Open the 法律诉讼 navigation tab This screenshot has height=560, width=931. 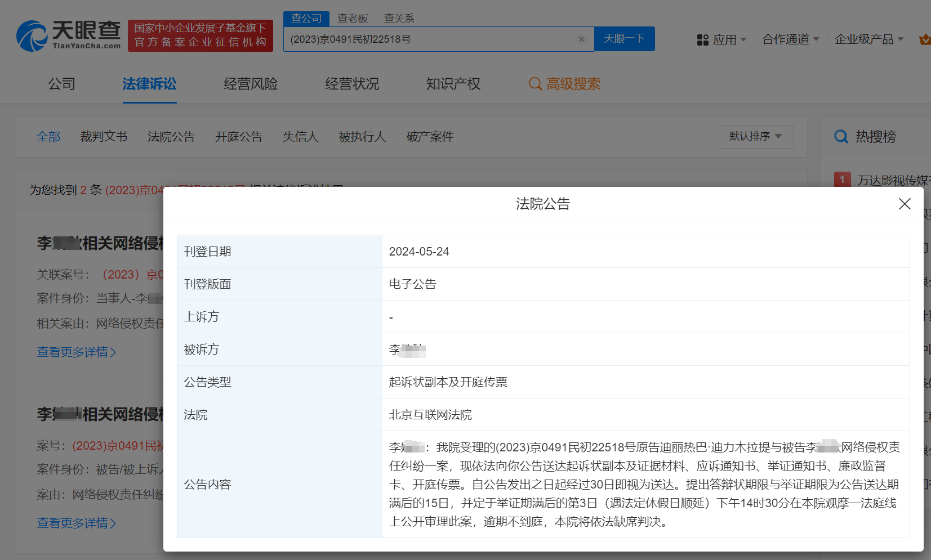click(x=149, y=84)
